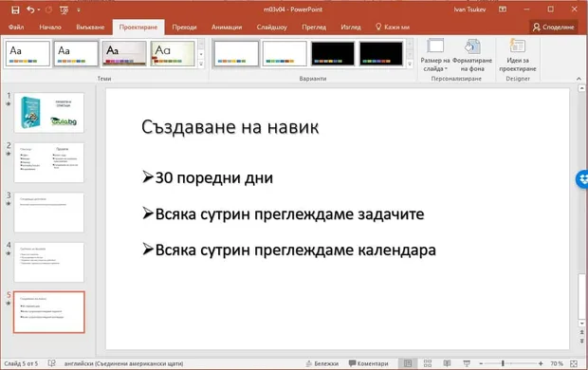
Task: Click the английски language status entry
Action: 123,363
